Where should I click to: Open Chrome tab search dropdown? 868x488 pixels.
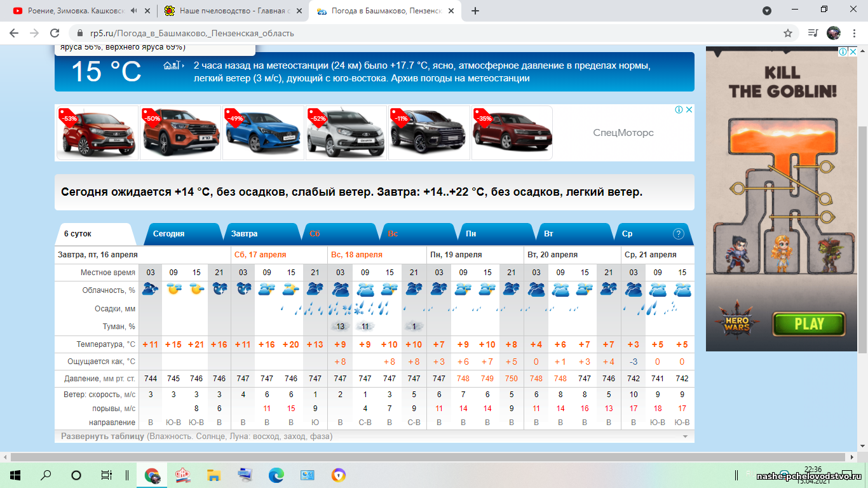click(x=767, y=11)
